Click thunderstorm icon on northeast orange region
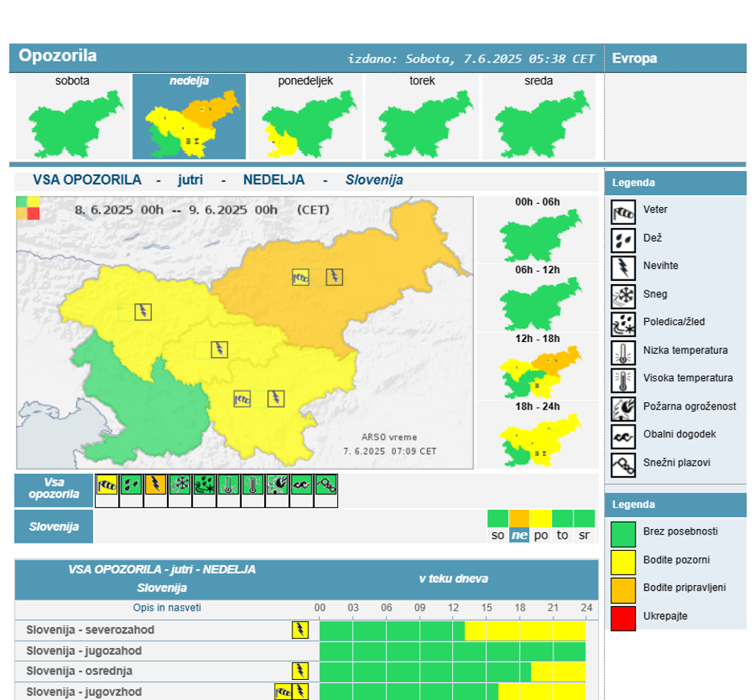This screenshot has width=755, height=700. tap(334, 277)
